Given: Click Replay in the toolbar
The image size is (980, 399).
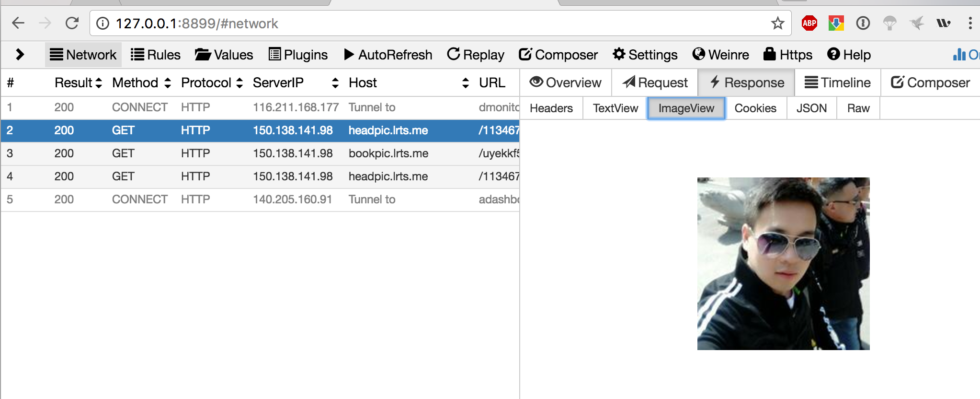Looking at the screenshot, I should [476, 55].
